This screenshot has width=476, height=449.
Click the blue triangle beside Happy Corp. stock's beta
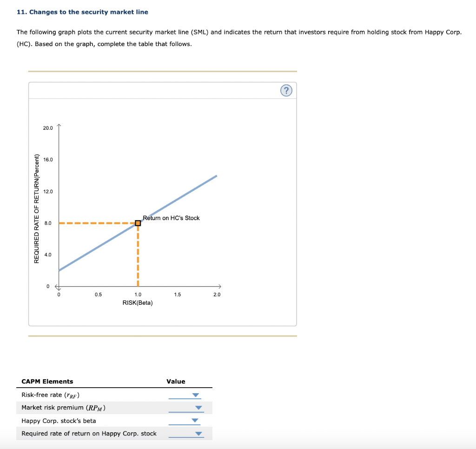pos(196,421)
